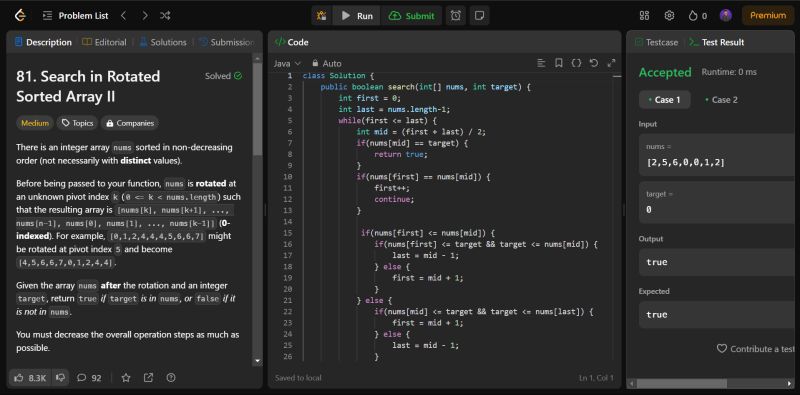The width and height of the screenshot is (800, 395).
Task: Click the Solved status indicator
Action: pyautogui.click(x=223, y=76)
